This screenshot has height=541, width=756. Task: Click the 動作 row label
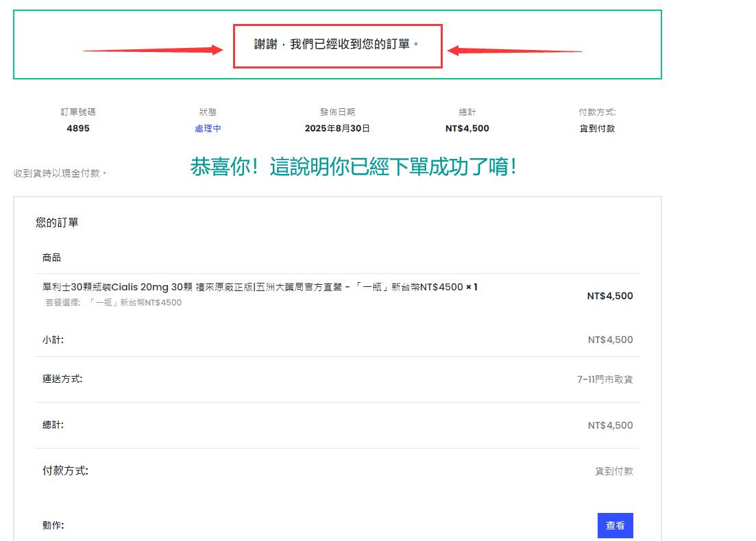[x=53, y=525]
